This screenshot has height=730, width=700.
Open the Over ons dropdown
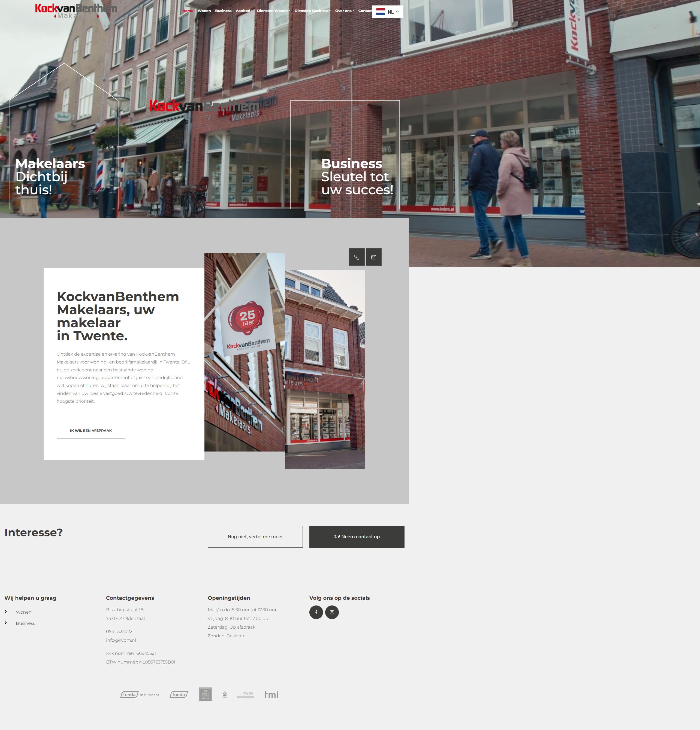click(x=343, y=11)
